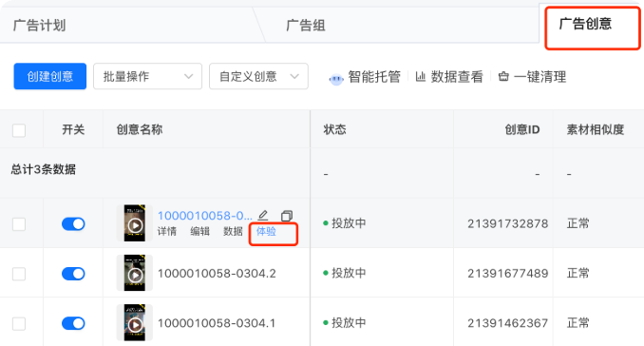Screen dimensions: 644x346
Task: Click 正常 similarity for ID 21391677489
Action: [578, 273]
